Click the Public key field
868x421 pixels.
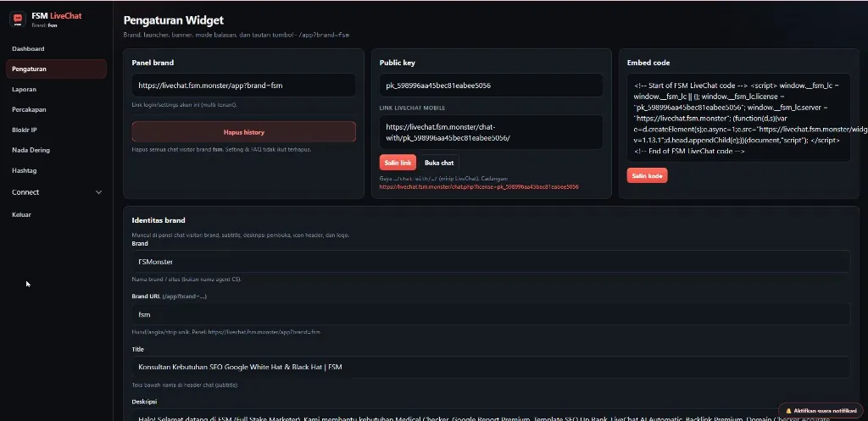[491, 86]
